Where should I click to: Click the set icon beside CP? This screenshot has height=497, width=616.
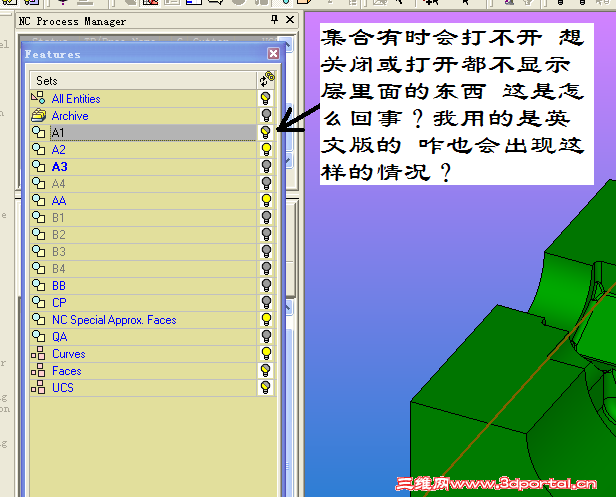tap(38, 302)
